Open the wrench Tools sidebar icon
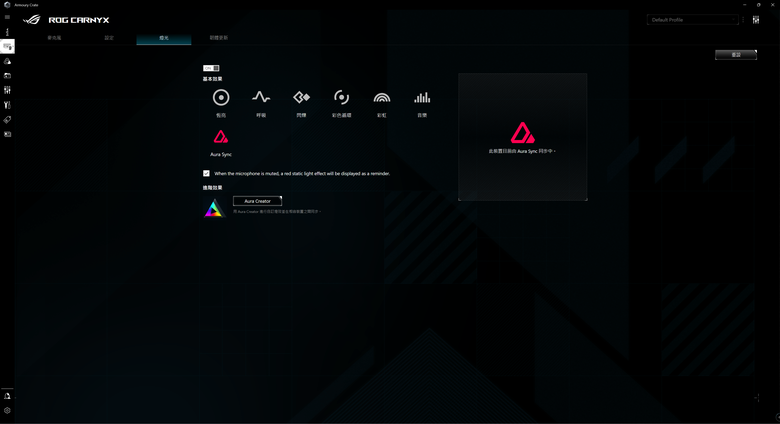 (x=7, y=105)
